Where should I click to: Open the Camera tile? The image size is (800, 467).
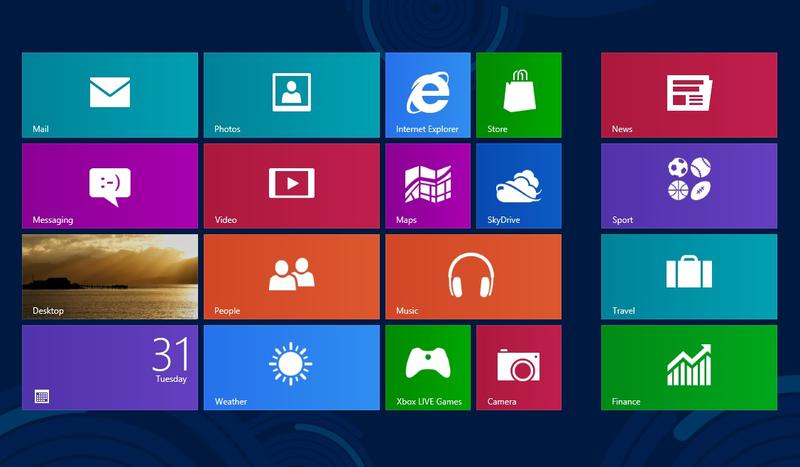[x=519, y=367]
